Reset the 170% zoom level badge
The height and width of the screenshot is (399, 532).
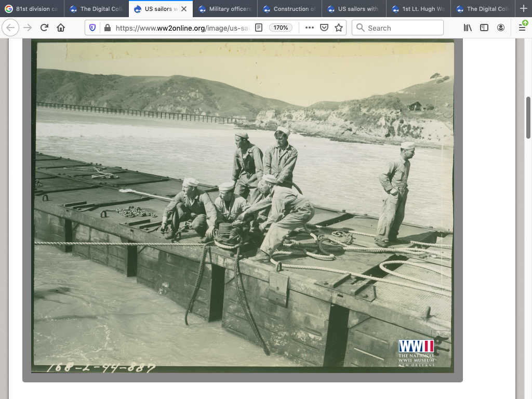click(281, 28)
